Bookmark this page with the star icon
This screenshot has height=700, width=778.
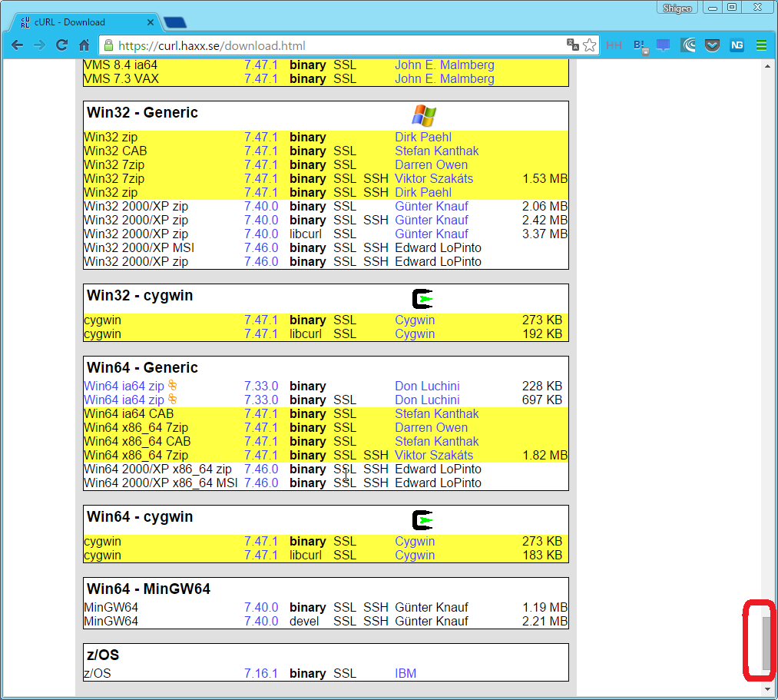tap(590, 45)
